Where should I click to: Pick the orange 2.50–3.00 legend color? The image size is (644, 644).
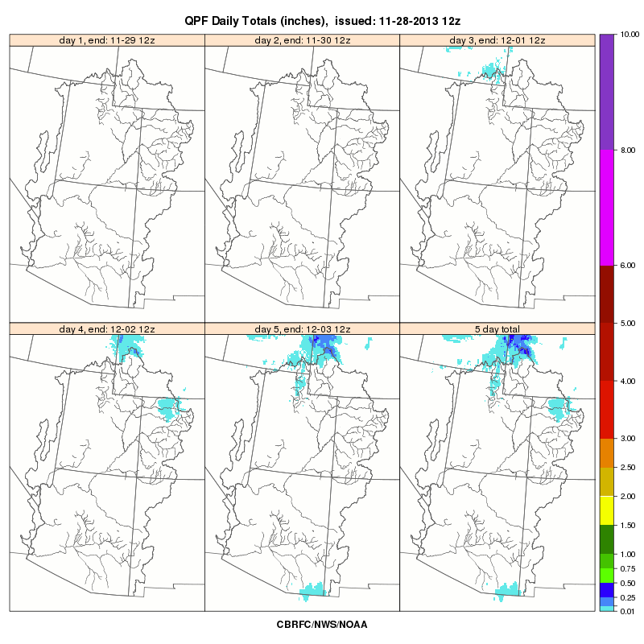click(x=607, y=453)
